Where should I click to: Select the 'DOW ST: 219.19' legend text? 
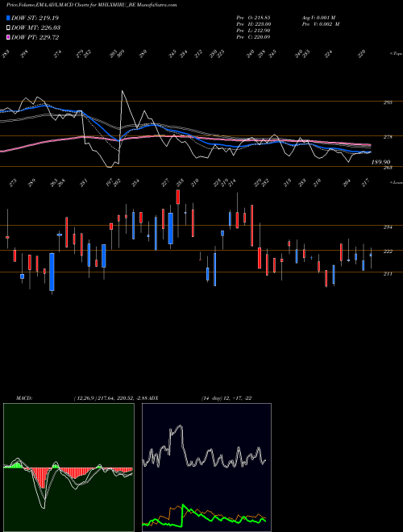pyautogui.click(x=35, y=18)
